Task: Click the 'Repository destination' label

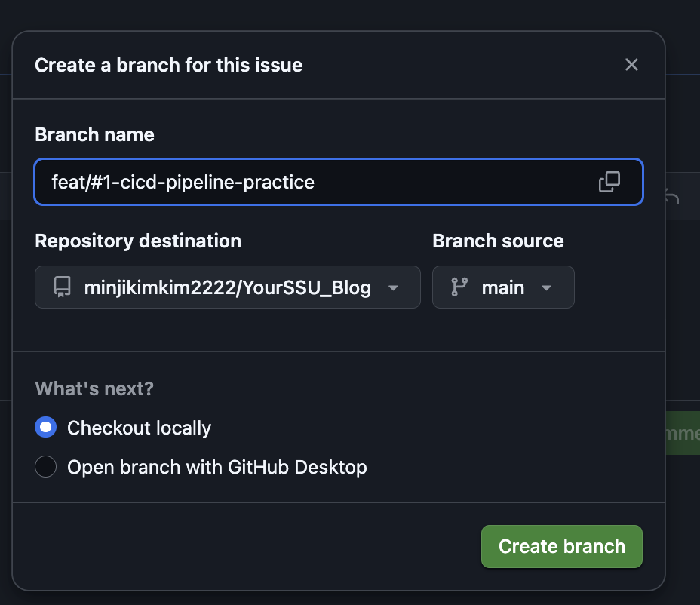Action: 138,241
